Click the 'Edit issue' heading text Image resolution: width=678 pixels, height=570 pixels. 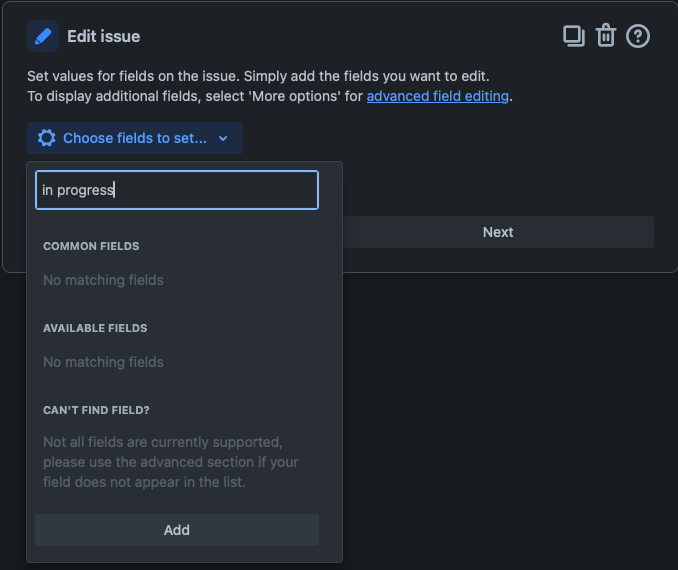(104, 36)
